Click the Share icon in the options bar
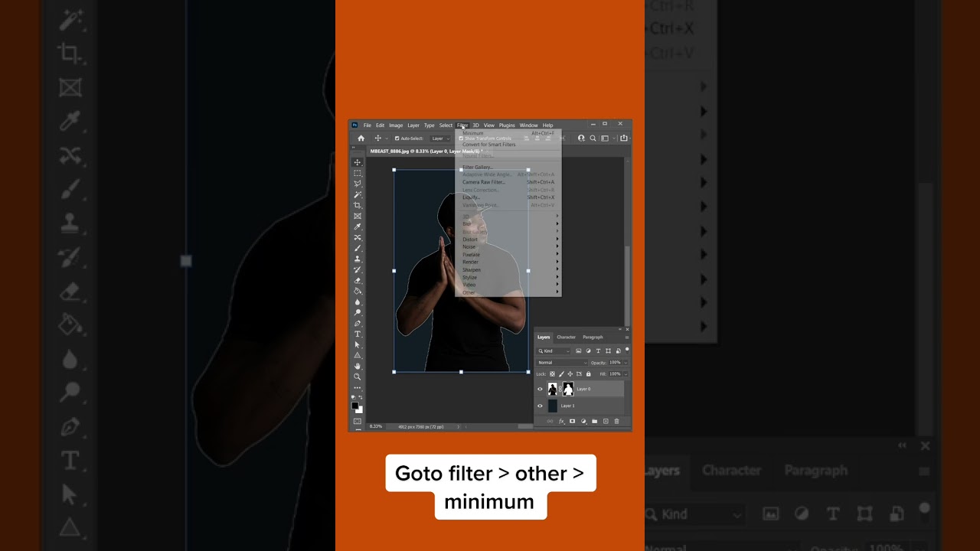The width and height of the screenshot is (980, 551). [x=624, y=139]
